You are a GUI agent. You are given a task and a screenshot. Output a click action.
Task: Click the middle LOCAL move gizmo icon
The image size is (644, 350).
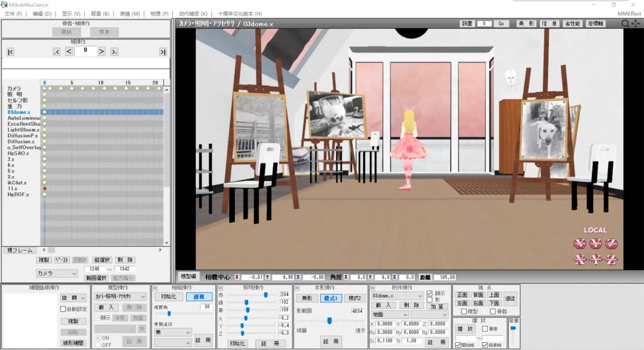(595, 259)
